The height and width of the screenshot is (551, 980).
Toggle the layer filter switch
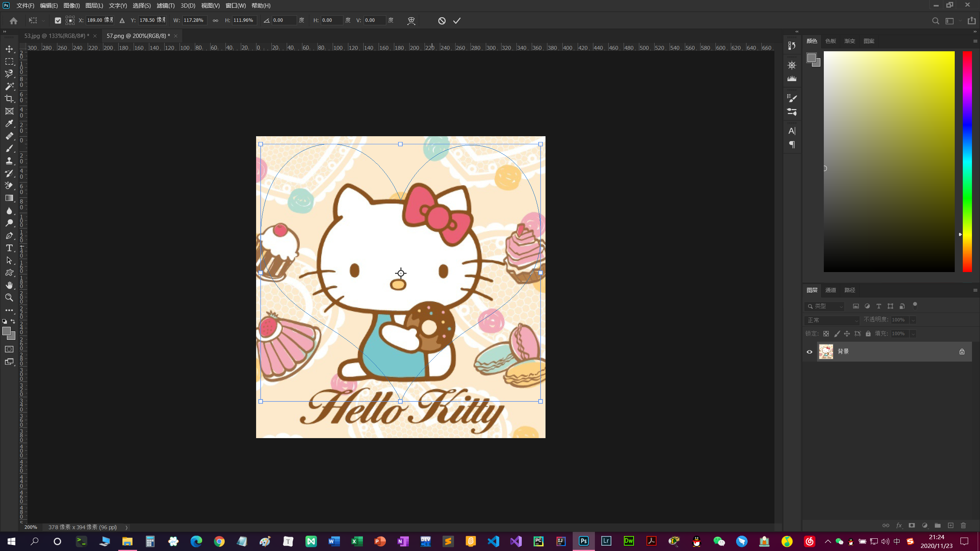[x=915, y=305]
